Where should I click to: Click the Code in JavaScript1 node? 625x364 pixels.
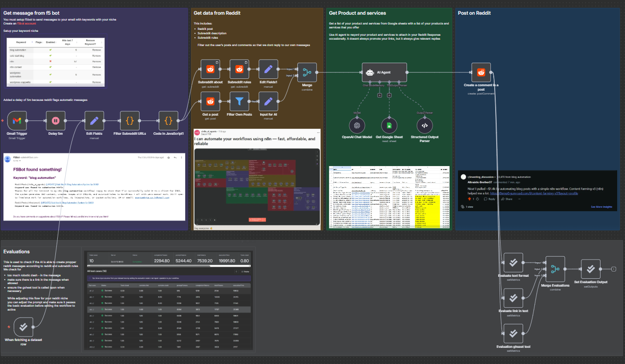(x=168, y=121)
